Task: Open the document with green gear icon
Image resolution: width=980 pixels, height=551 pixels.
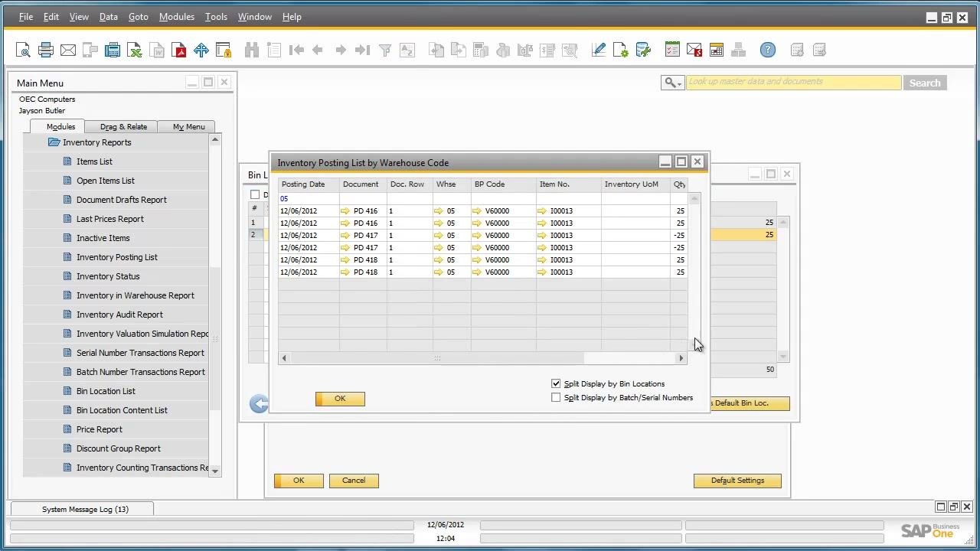Action: pyautogui.click(x=621, y=51)
